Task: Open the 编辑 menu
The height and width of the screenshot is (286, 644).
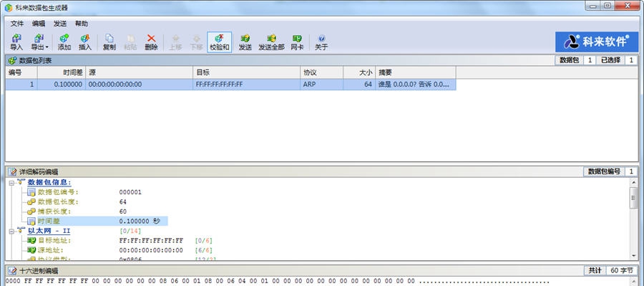Action: pos(39,24)
